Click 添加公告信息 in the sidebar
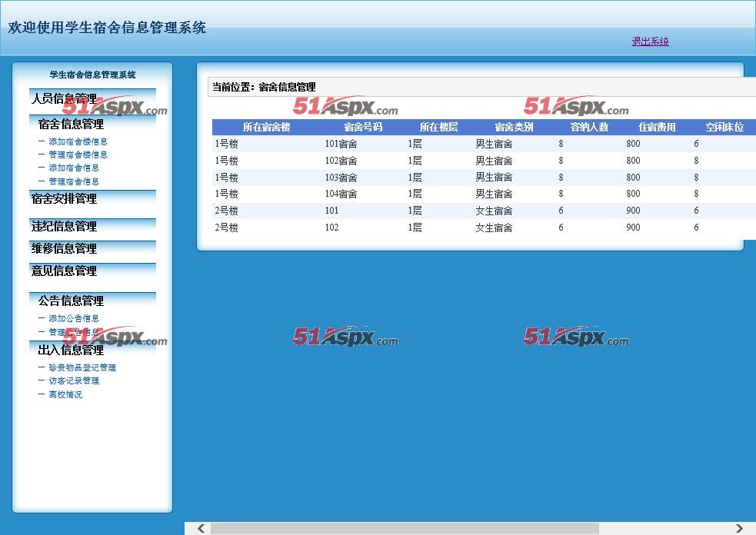 click(x=74, y=318)
